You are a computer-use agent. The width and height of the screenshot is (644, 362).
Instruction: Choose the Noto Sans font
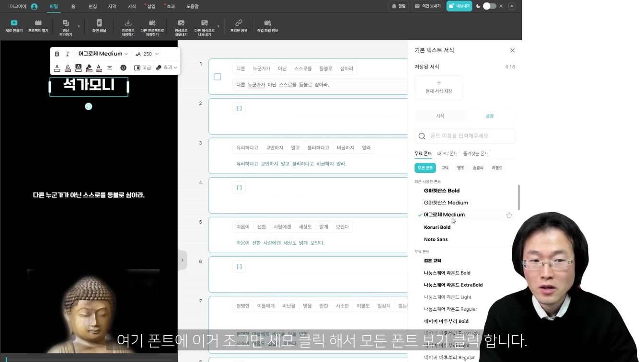click(x=436, y=239)
